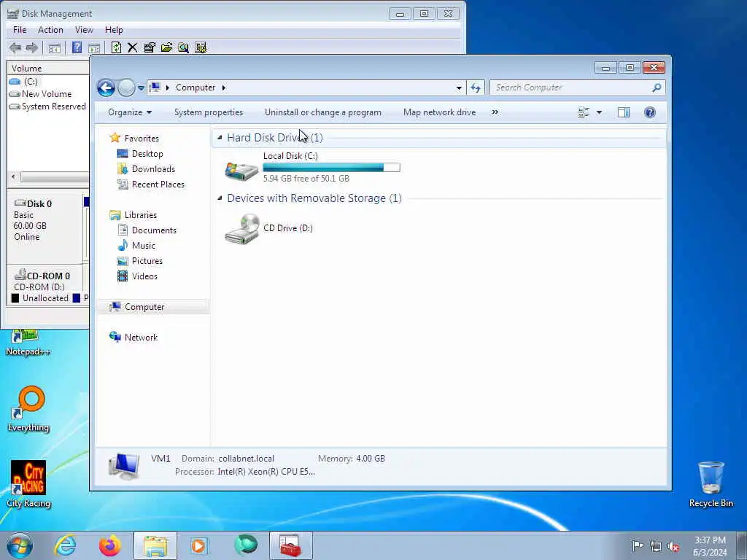747x560 pixels.
Task: Click the Windows Media Player taskbar icon
Action: pos(199,545)
